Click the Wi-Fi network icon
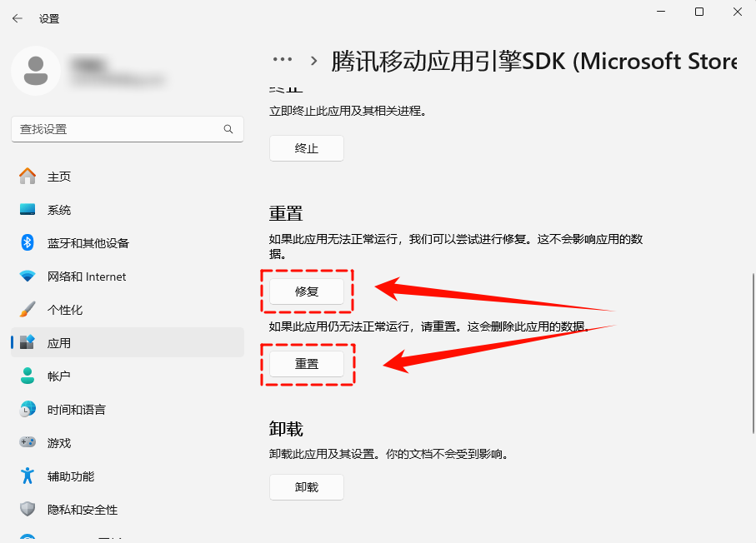Image resolution: width=756 pixels, height=543 pixels. click(28, 276)
